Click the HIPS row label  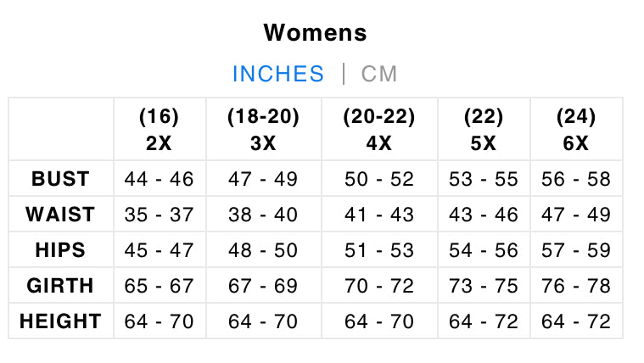tap(60, 250)
